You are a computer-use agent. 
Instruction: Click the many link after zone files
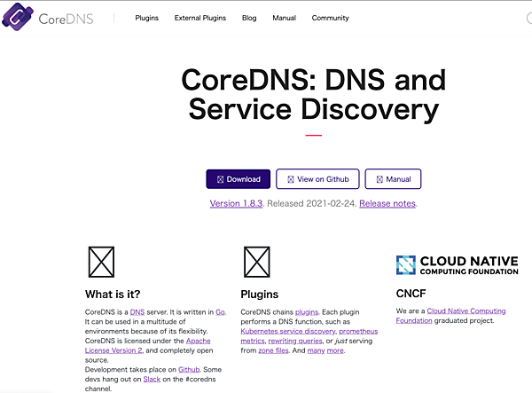[x=316, y=350]
